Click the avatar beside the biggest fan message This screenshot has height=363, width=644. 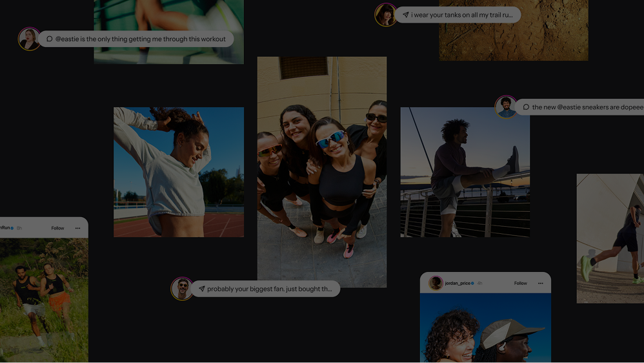coord(181,289)
